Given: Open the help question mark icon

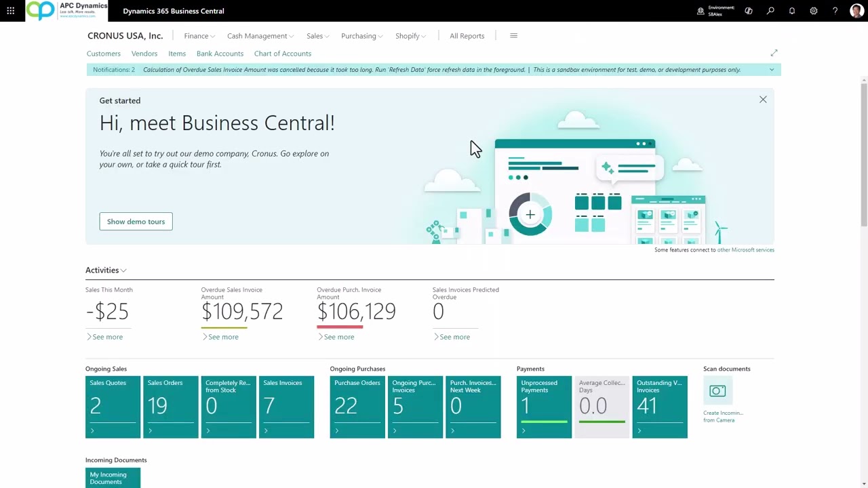Looking at the screenshot, I should click(835, 11).
